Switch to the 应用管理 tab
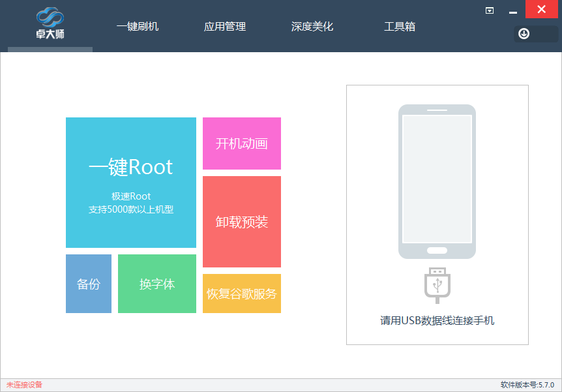Viewport: 562px width, 392px height. click(224, 27)
